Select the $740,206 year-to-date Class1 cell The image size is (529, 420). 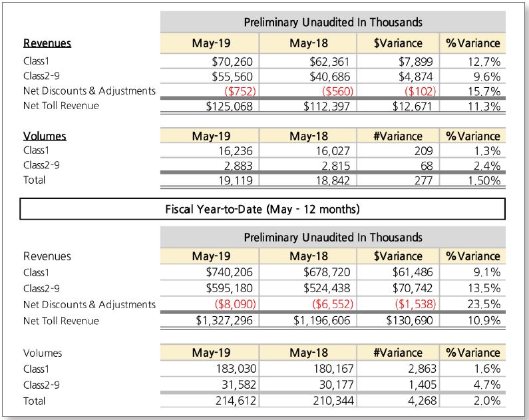tap(230, 272)
